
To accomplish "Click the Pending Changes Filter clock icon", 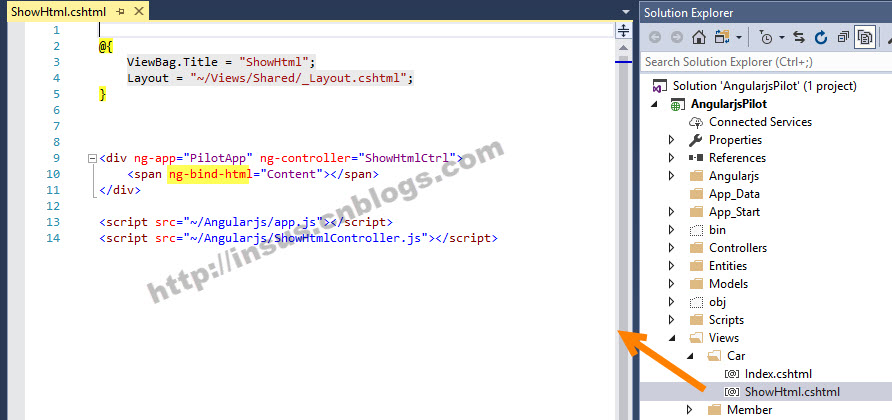I will pyautogui.click(x=766, y=38).
